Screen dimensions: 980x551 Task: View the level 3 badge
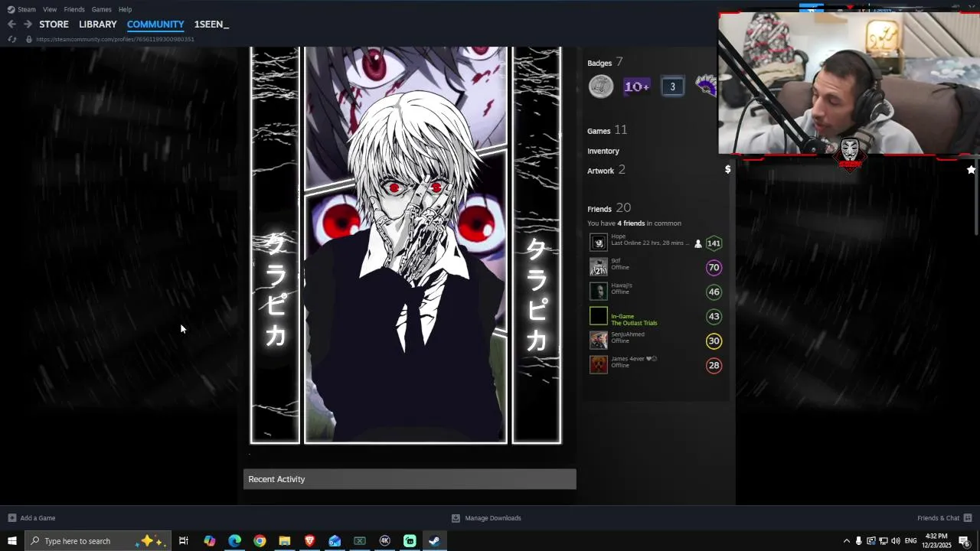coord(672,86)
